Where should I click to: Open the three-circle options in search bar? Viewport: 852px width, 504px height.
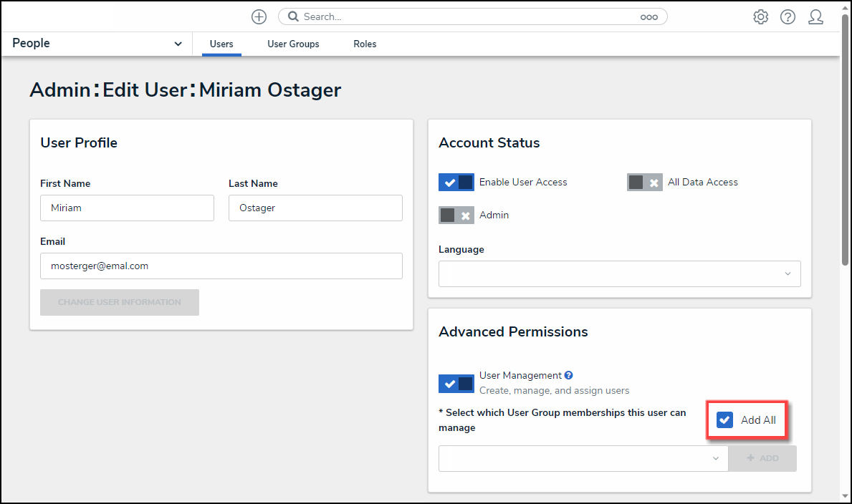[648, 17]
